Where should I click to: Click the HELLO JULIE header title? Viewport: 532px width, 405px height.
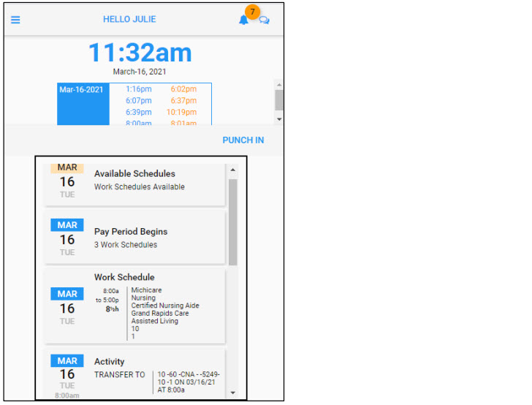(x=129, y=20)
